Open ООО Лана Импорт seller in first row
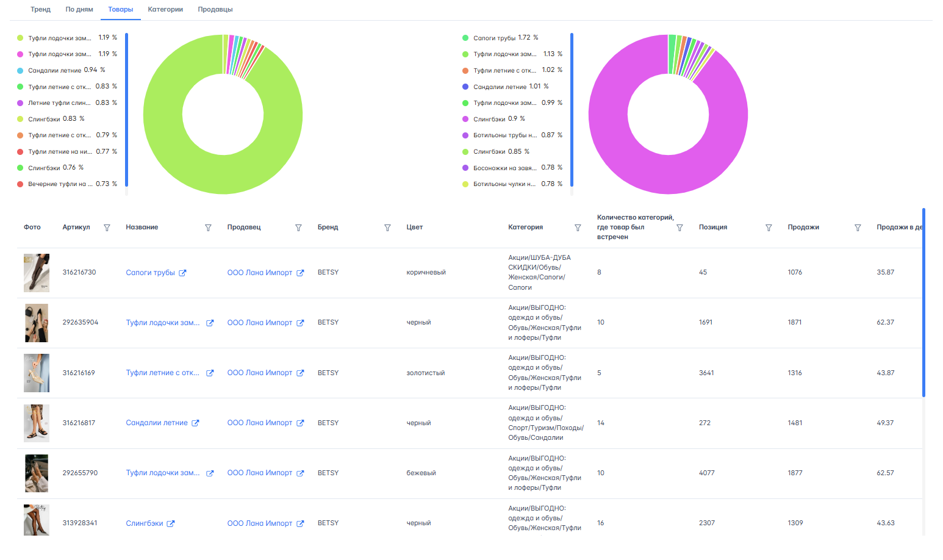 (x=259, y=273)
